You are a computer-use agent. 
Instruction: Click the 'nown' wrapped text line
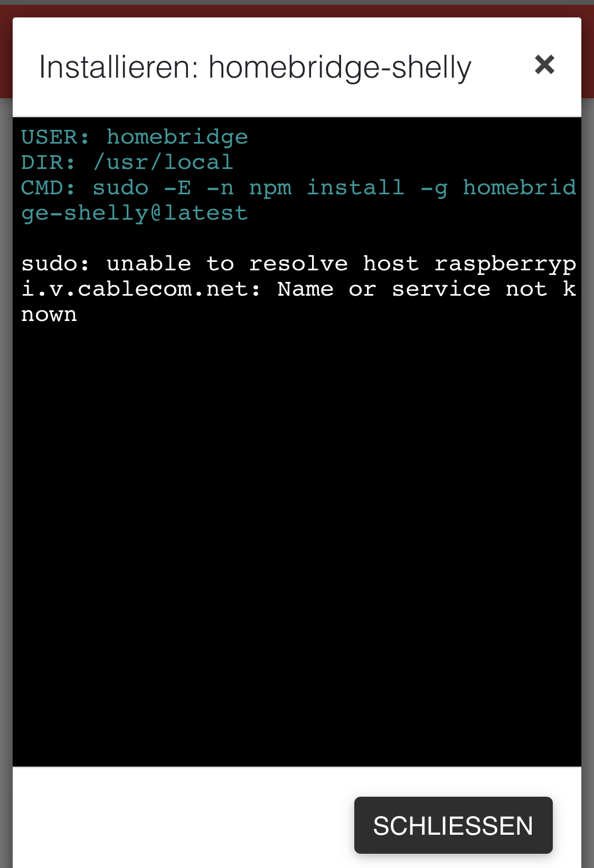click(49, 315)
